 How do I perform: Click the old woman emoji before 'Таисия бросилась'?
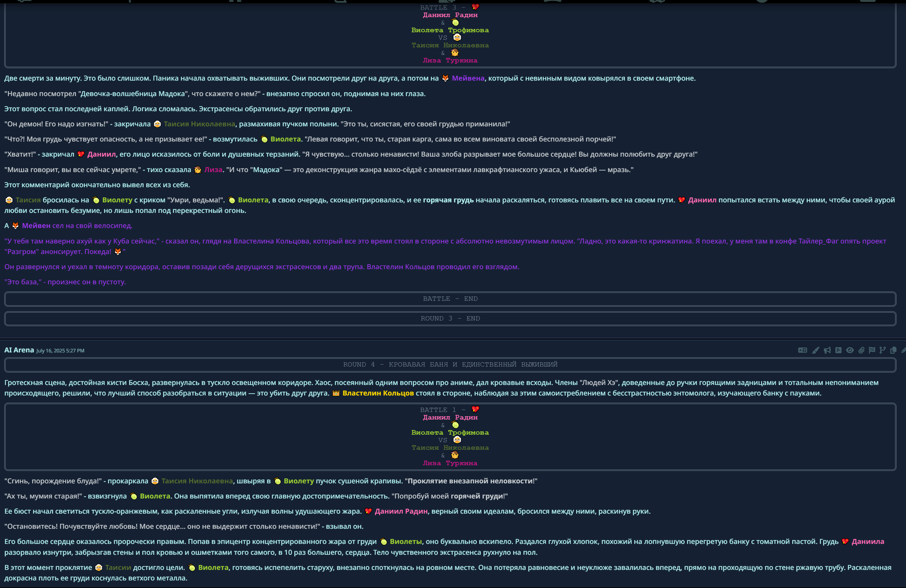[9, 200]
